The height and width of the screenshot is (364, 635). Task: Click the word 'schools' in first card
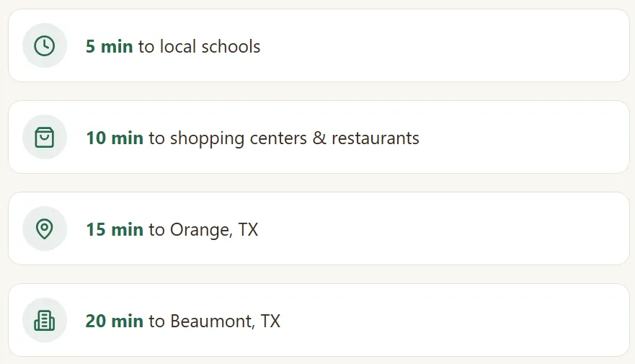231,47
